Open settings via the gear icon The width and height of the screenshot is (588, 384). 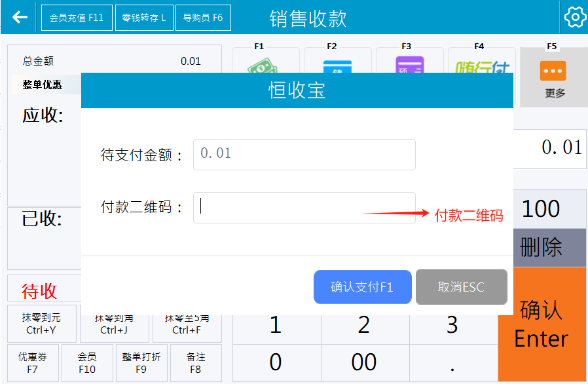coord(574,18)
